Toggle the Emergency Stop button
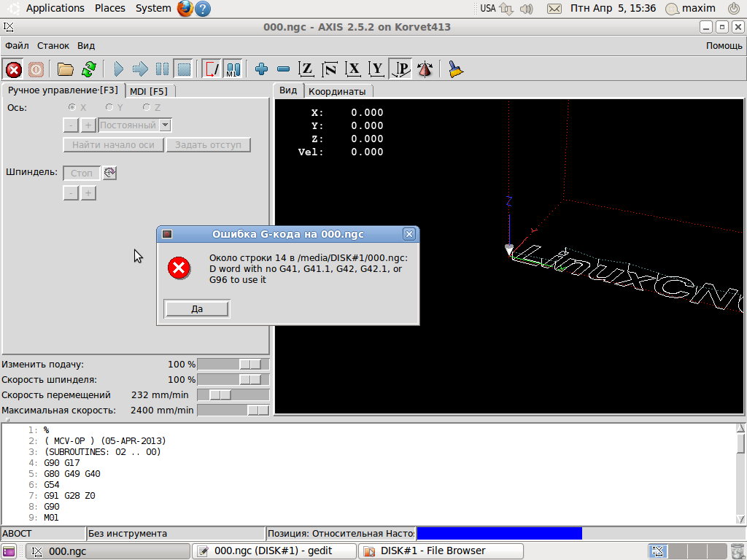This screenshot has height=560, width=747. (13, 69)
